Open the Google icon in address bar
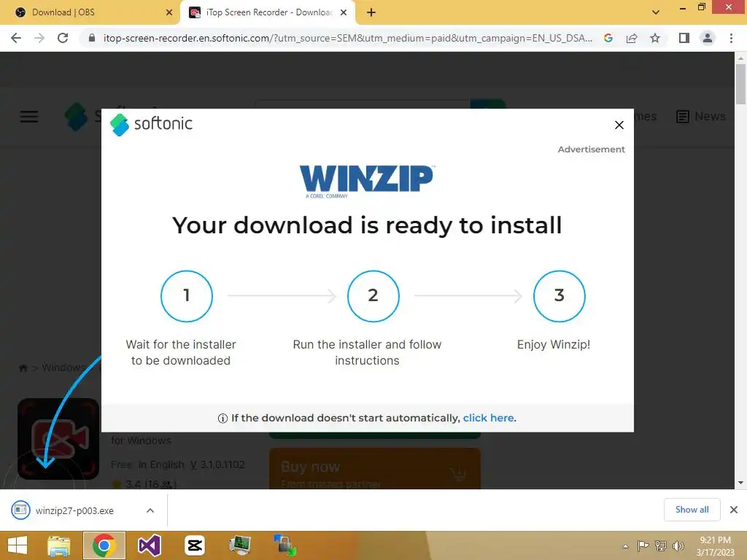Viewport: 747px width, 560px height. (x=608, y=38)
